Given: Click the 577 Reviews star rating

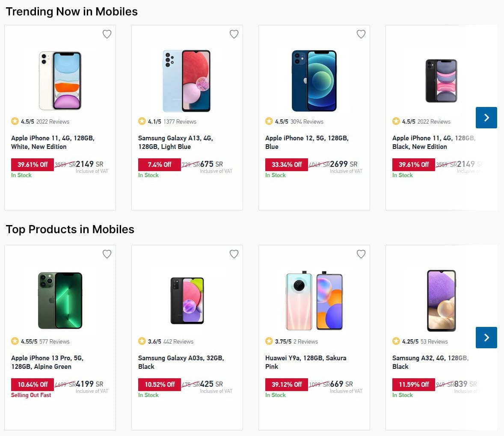Looking at the screenshot, I should 45,341.
